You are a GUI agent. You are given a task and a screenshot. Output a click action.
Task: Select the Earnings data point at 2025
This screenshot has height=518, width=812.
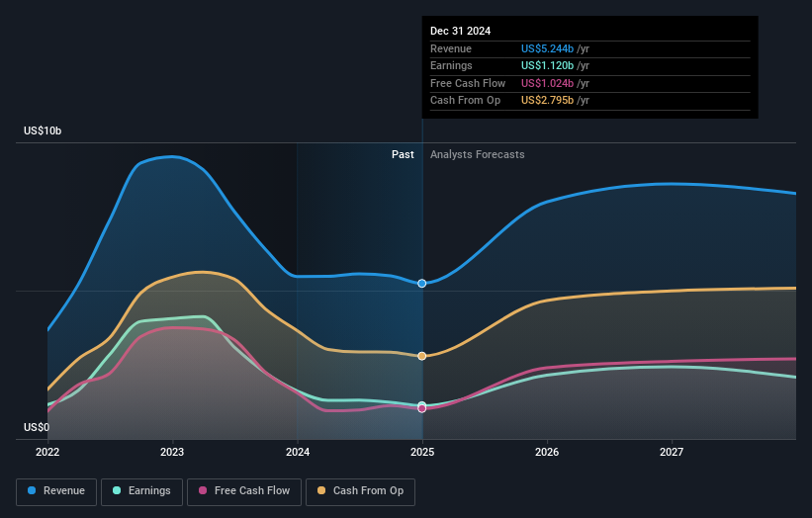click(422, 405)
